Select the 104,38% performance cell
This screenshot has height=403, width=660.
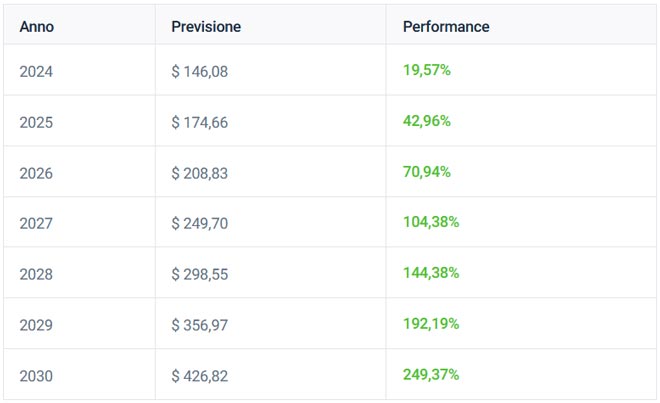(x=431, y=223)
